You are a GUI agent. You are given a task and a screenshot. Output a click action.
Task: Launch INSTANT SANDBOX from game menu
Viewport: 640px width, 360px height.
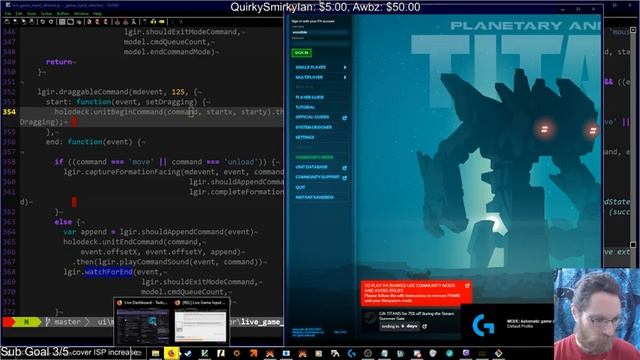pos(315,197)
